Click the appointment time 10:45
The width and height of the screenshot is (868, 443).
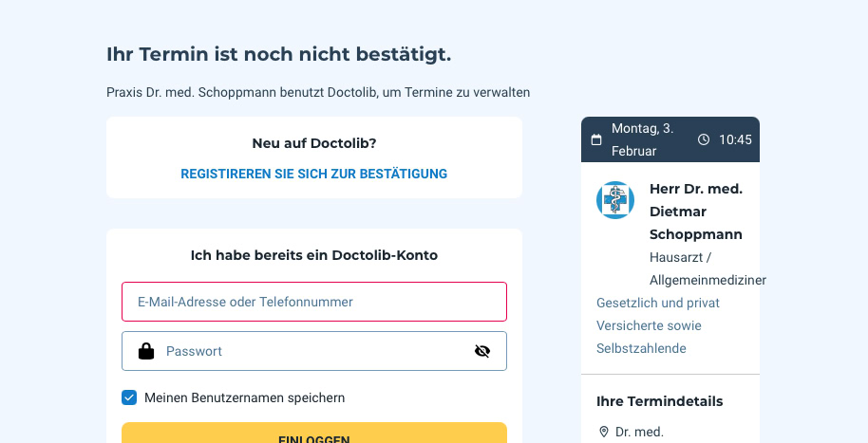[x=735, y=139]
